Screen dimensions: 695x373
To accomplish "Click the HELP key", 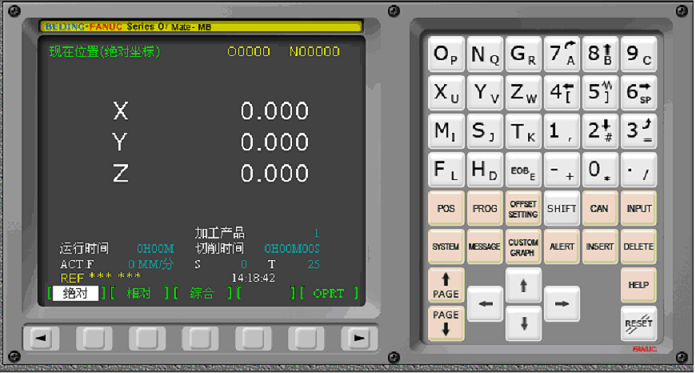I will tap(639, 285).
